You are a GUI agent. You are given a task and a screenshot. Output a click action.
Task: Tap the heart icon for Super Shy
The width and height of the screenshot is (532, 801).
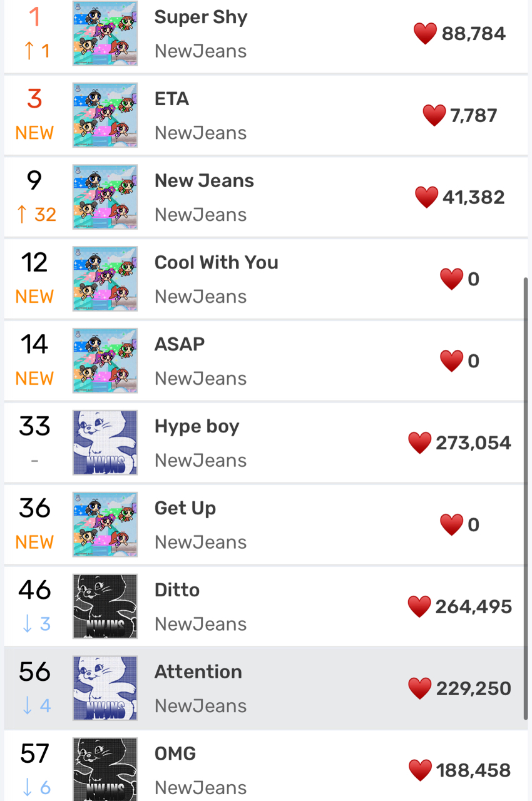[425, 34]
